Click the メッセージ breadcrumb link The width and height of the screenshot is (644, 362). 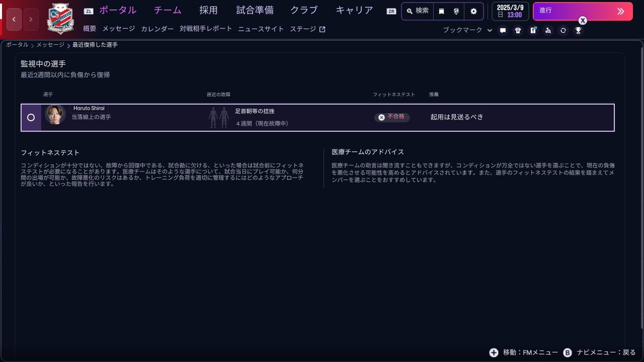(x=50, y=45)
